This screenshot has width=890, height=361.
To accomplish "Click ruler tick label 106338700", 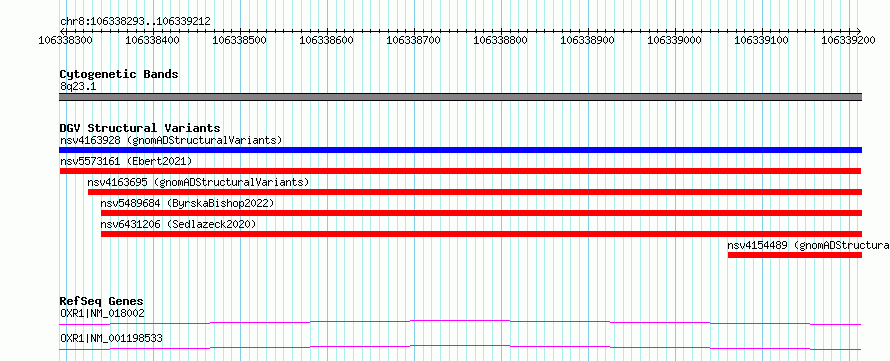I will point(413,40).
